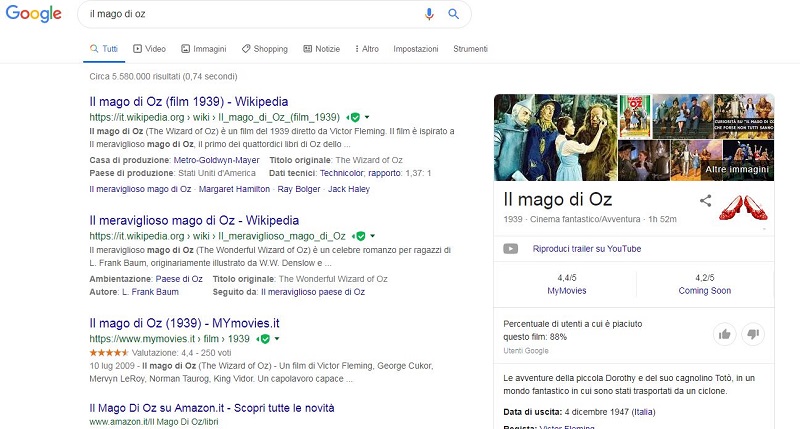Open the Coming Soon 4,2/5 rating link
This screenshot has height=429, width=800.
[x=705, y=284]
